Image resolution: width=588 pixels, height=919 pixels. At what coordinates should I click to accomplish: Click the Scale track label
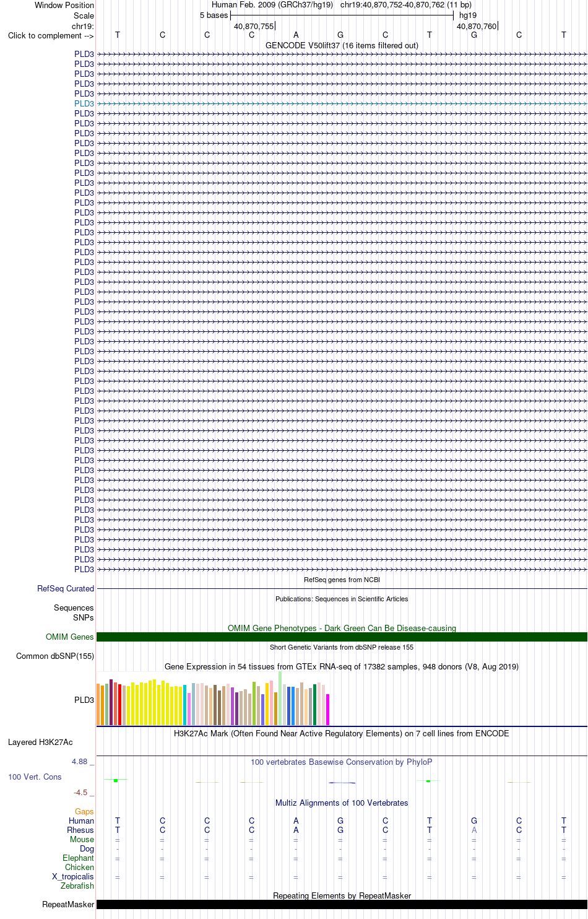click(x=84, y=15)
